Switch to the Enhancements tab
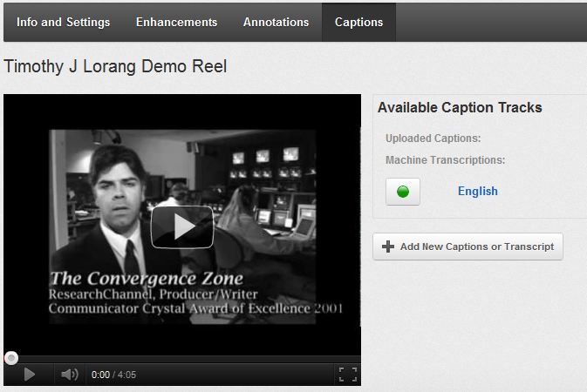587x392 pixels. tap(177, 22)
